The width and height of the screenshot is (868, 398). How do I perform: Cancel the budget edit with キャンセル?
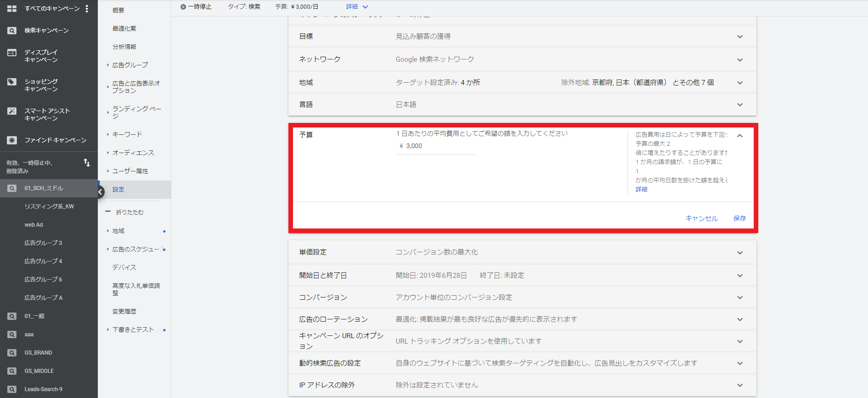[702, 218]
